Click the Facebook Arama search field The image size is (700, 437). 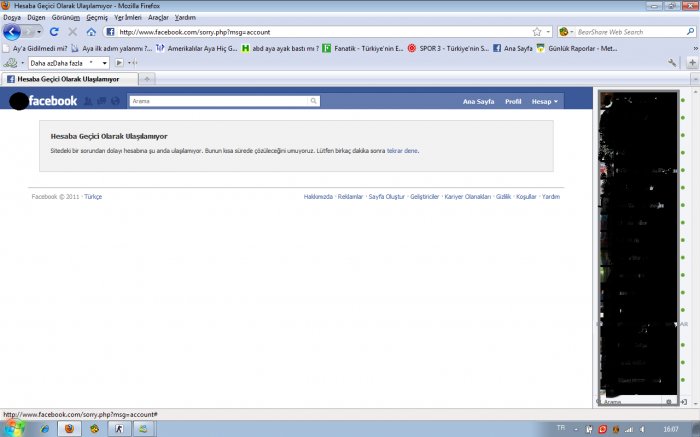218,101
